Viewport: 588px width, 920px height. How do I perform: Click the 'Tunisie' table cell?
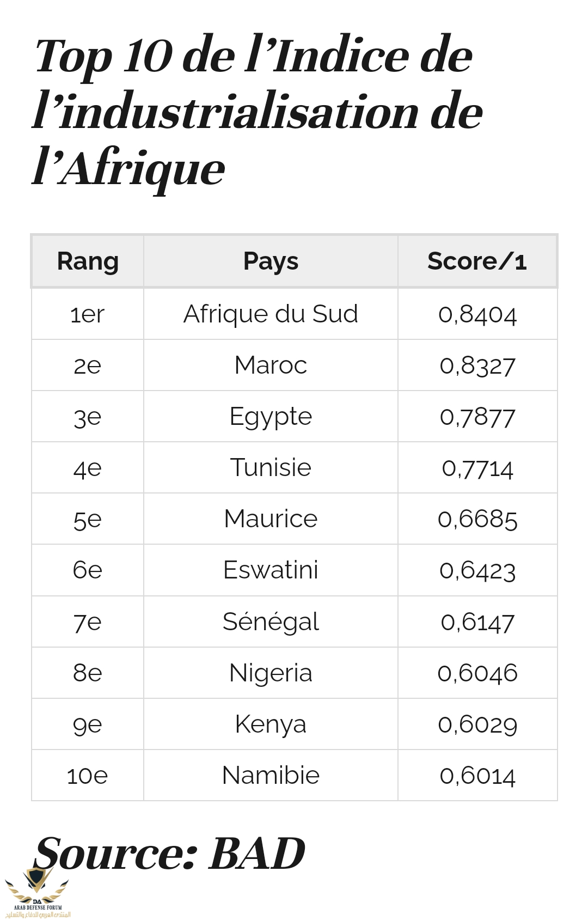coord(271,467)
